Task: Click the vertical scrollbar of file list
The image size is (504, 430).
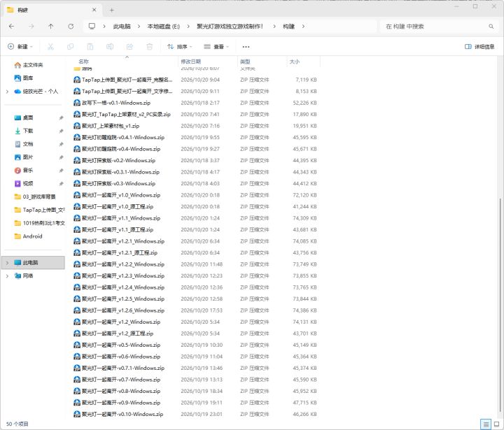Action: coord(500,305)
